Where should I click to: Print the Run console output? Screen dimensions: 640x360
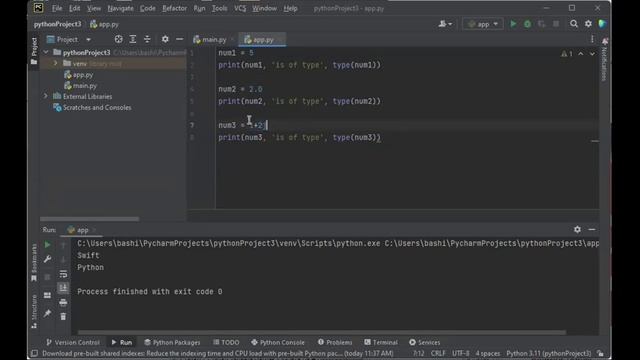pos(63,302)
